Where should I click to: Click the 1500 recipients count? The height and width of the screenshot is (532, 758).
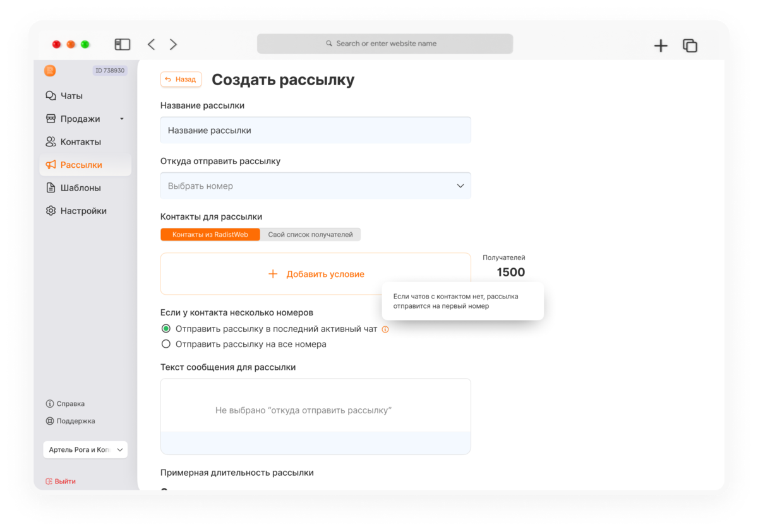tap(510, 273)
